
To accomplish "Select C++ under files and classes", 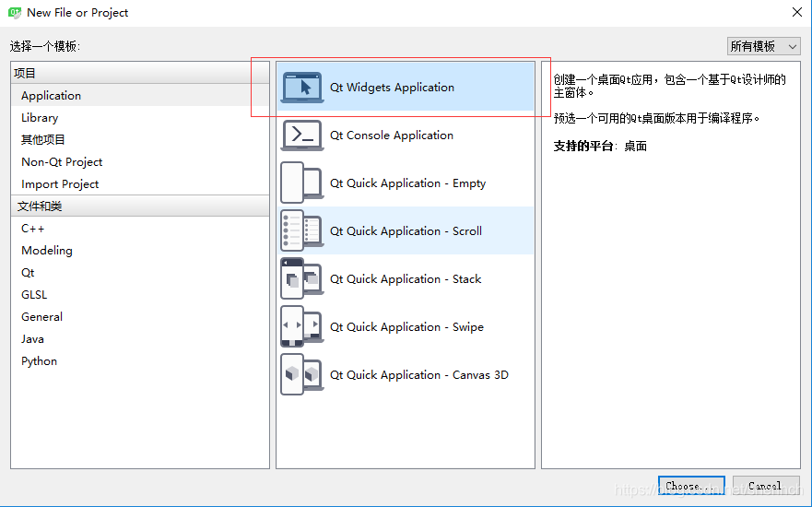I will click(140, 229).
